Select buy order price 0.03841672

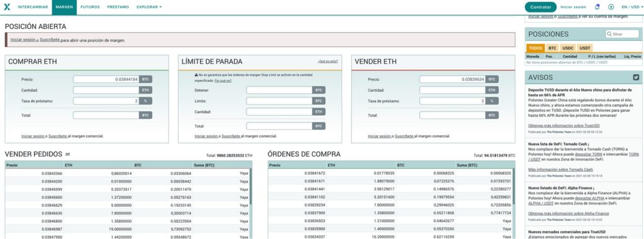click(x=314, y=174)
